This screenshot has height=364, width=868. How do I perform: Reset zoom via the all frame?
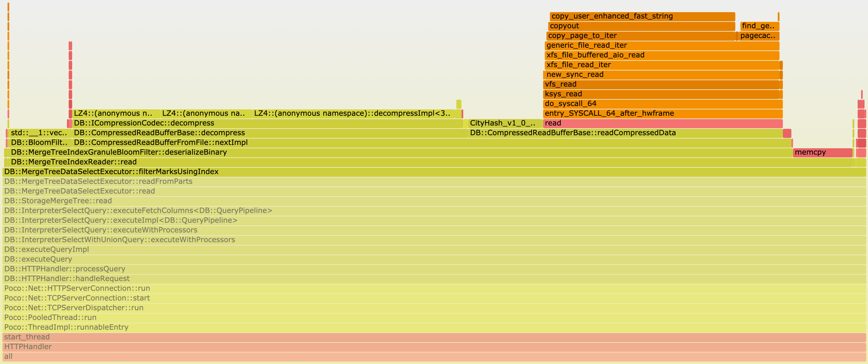tap(434, 357)
